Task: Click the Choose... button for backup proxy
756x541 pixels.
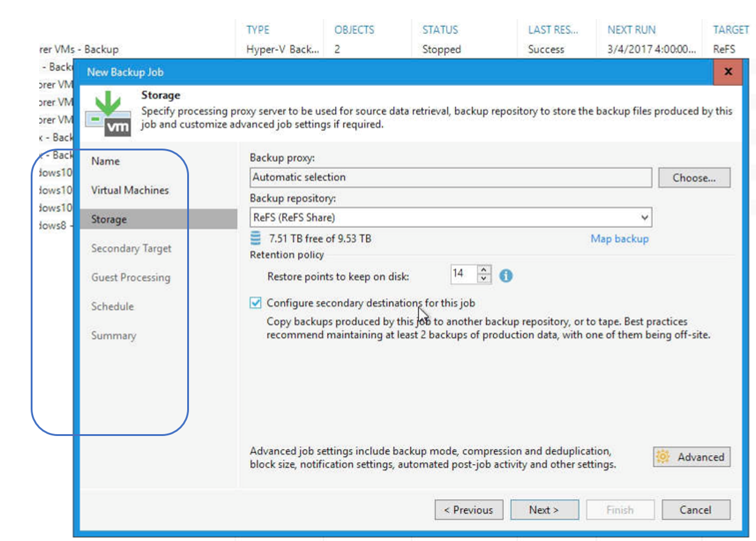Action: [x=694, y=178]
